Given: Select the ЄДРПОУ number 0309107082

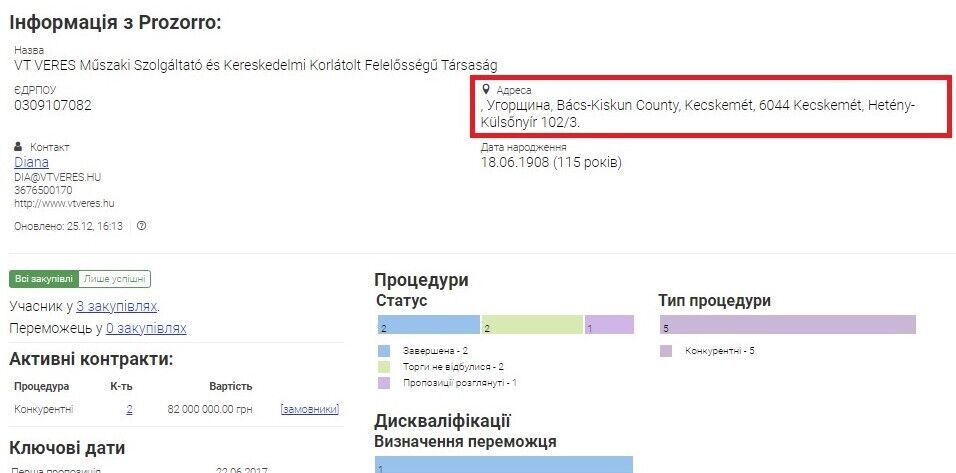Looking at the screenshot, I should coord(53,105).
